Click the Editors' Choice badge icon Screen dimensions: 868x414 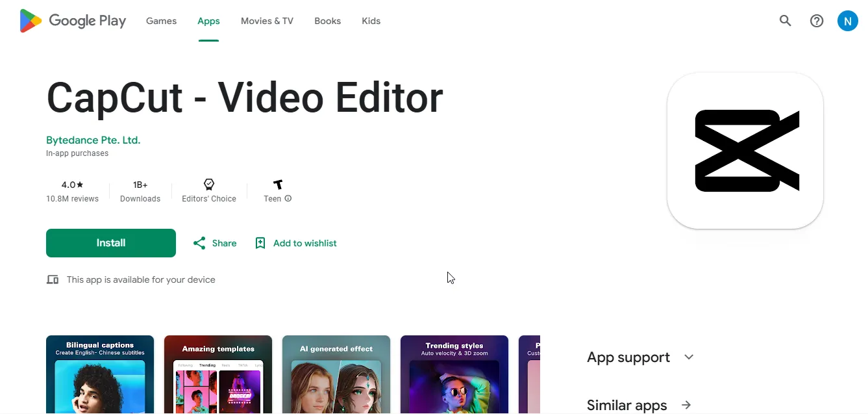[x=208, y=184]
